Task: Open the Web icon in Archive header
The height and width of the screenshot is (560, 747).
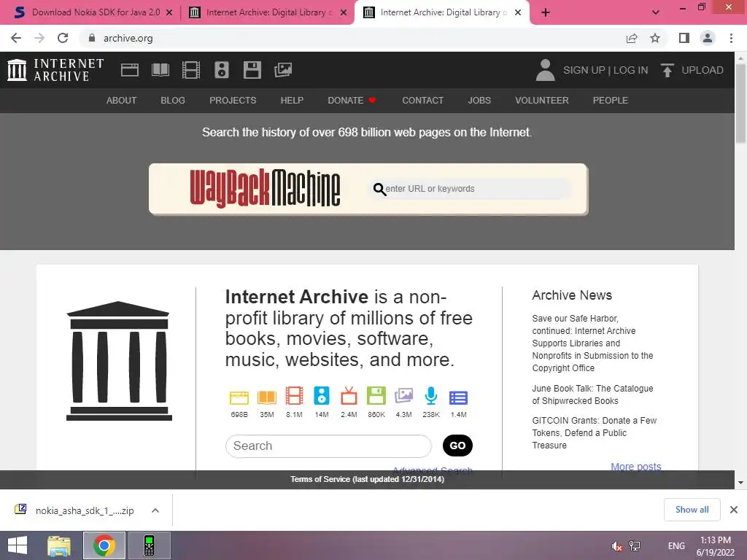Action: tap(130, 70)
